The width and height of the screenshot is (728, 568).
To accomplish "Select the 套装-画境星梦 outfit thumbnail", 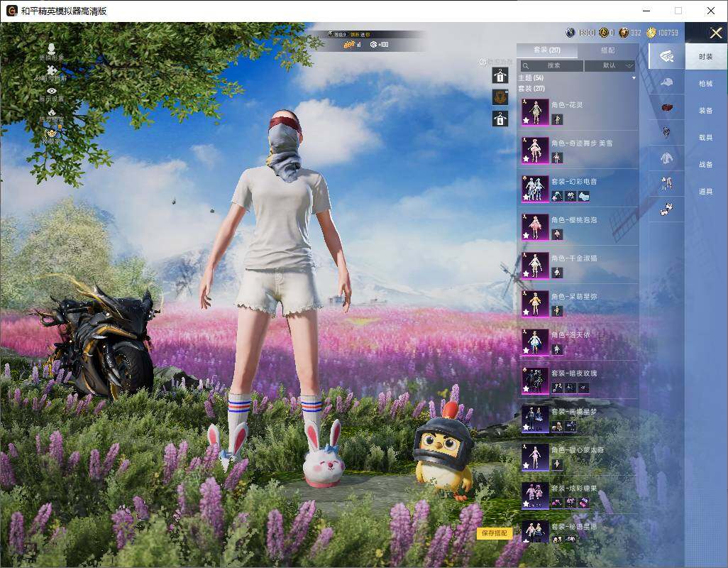I will click(535, 418).
